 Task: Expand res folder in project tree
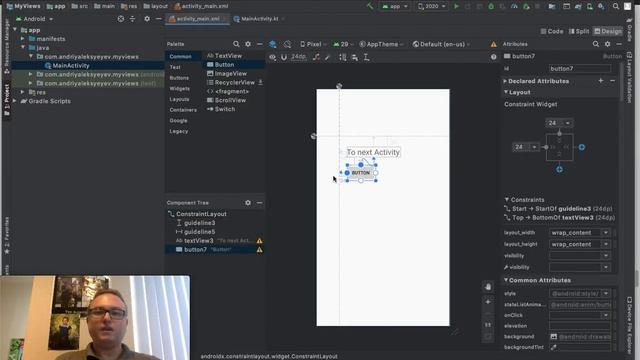pyautogui.click(x=23, y=92)
